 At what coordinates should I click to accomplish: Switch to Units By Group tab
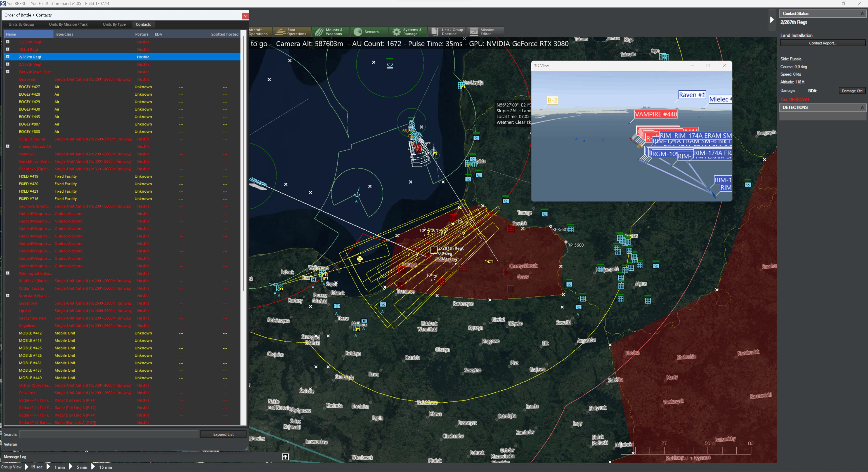coord(21,25)
